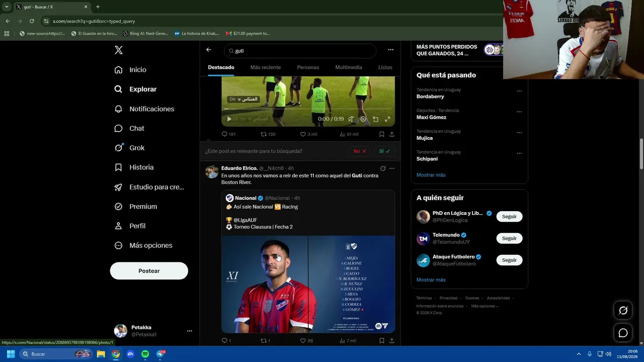Switch to the Personas tab

pos(308,67)
